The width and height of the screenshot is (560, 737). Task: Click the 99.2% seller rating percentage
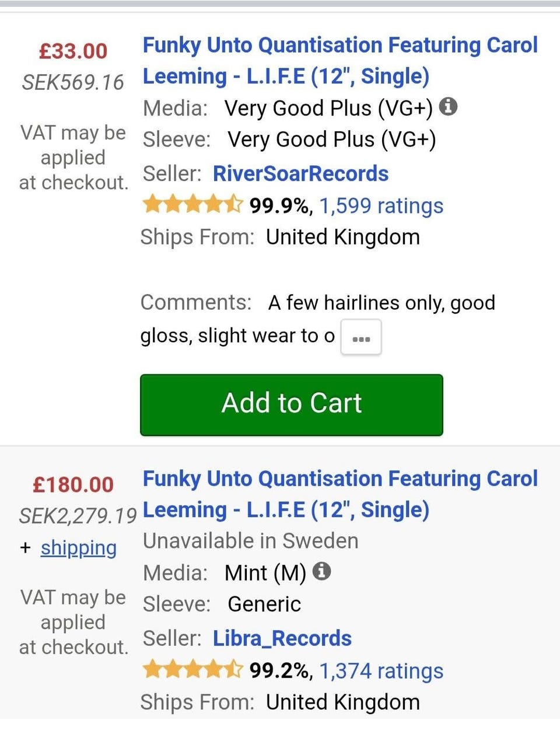(x=279, y=670)
